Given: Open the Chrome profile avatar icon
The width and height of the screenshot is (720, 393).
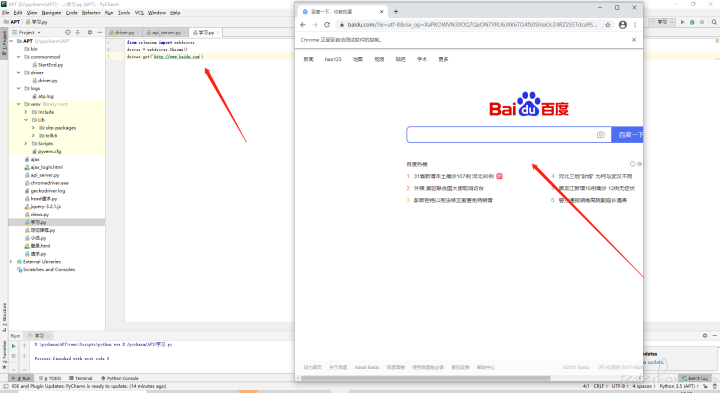Looking at the screenshot, I should point(623,25).
